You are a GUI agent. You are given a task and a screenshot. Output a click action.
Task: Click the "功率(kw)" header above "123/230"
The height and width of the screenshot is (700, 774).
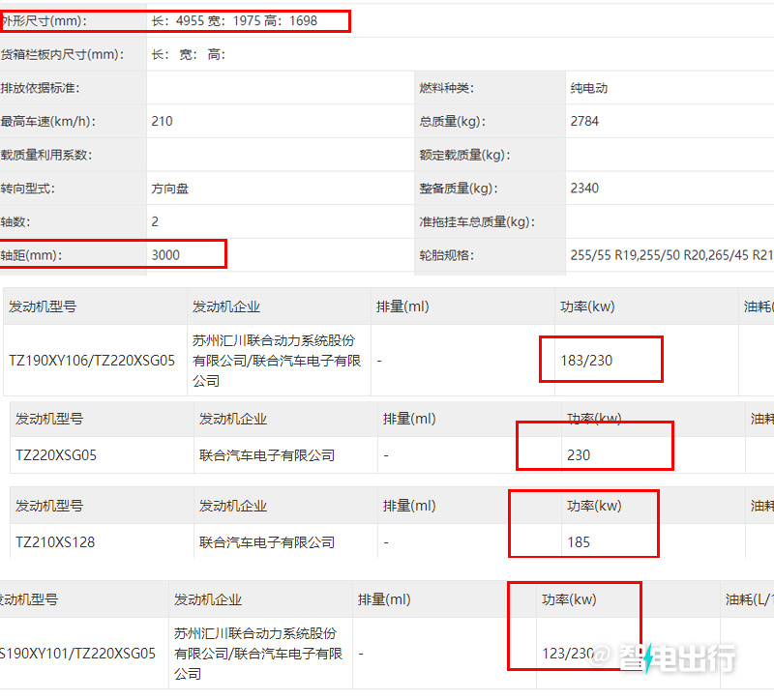coord(569,599)
